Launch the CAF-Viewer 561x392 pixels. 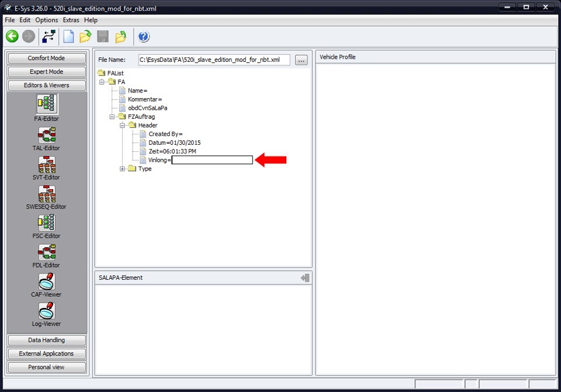tap(47, 282)
